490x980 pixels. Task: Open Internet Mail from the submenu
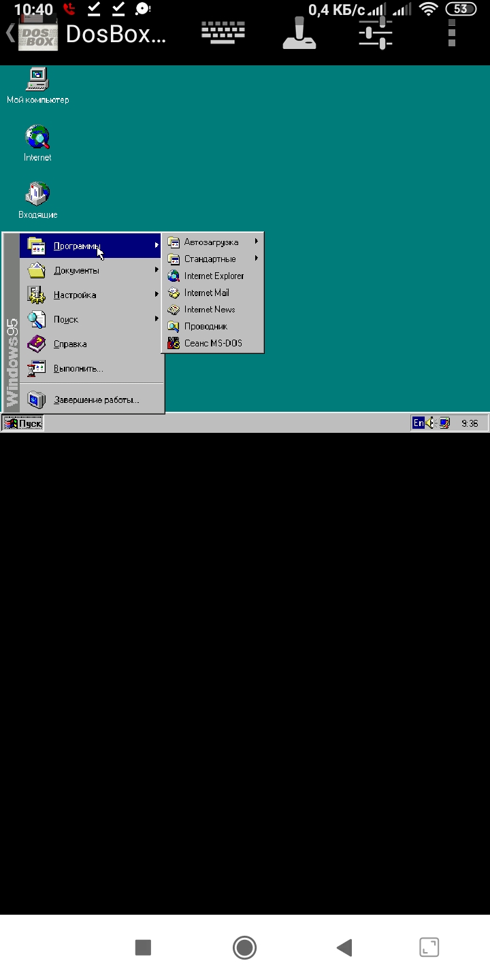212,293
